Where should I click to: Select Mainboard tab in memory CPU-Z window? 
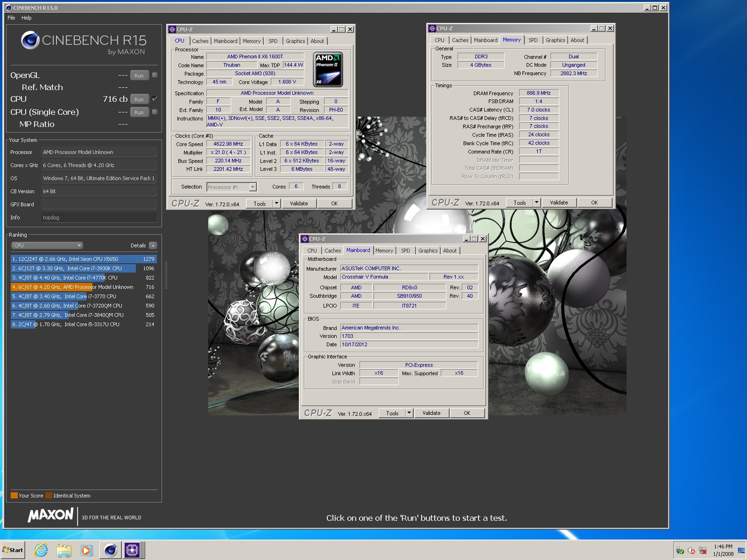486,40
